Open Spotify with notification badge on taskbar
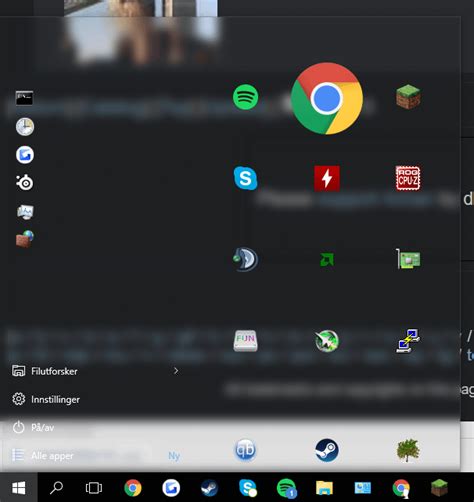Viewport: 474px width, 502px height. pyautogui.click(x=286, y=488)
